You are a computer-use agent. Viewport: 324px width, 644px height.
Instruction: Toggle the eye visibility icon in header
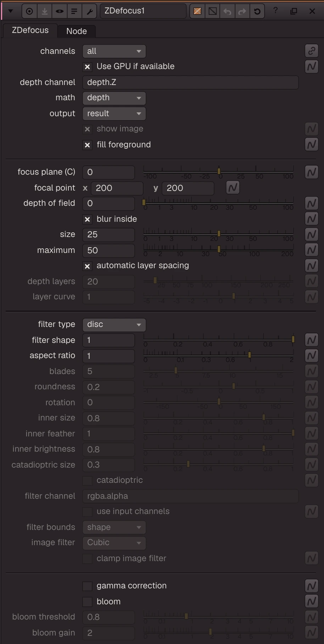[x=60, y=11]
